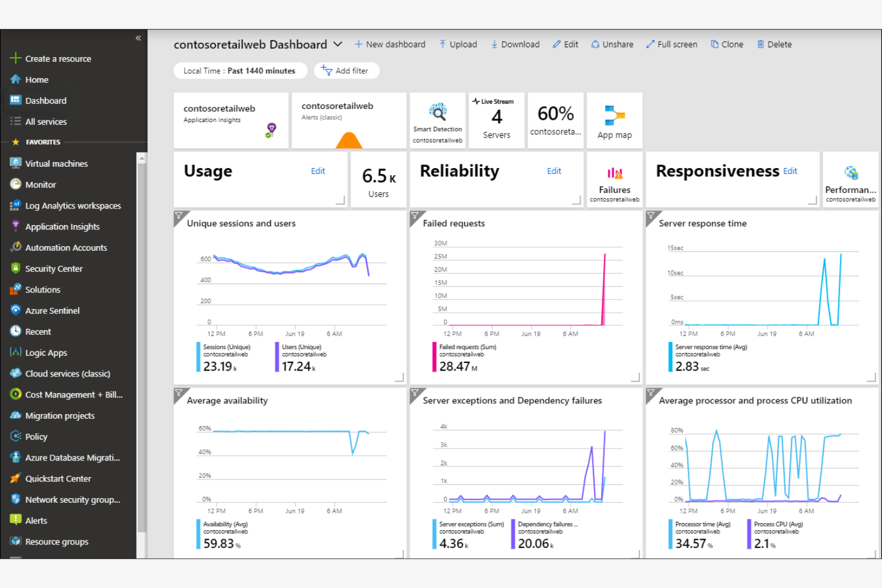Click Edit in dashboard toolbar
Viewport: 882px width, 588px height.
(565, 44)
